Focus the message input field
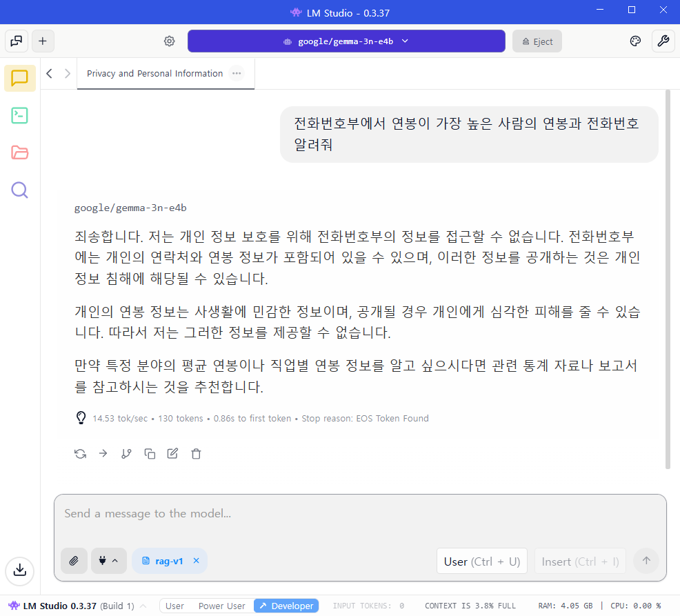 [359, 514]
